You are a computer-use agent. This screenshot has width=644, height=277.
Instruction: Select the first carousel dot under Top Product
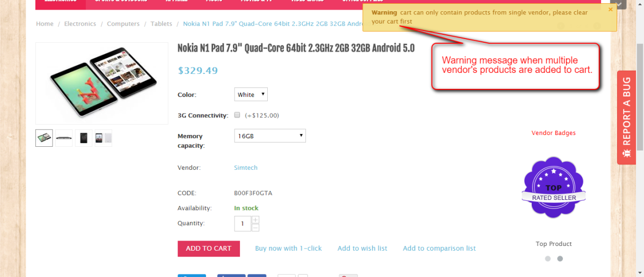tap(548, 258)
